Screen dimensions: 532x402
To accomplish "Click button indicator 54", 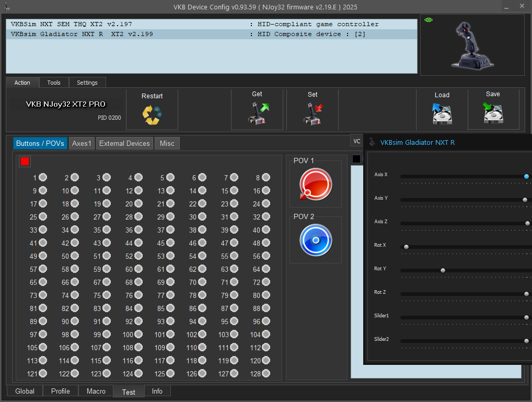I will click(x=202, y=256).
